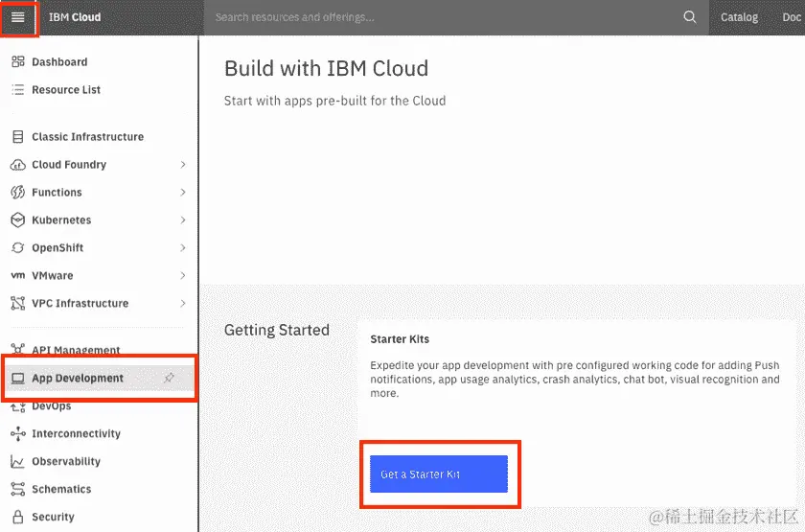
Task: Open the Catalog header link
Action: (x=739, y=17)
